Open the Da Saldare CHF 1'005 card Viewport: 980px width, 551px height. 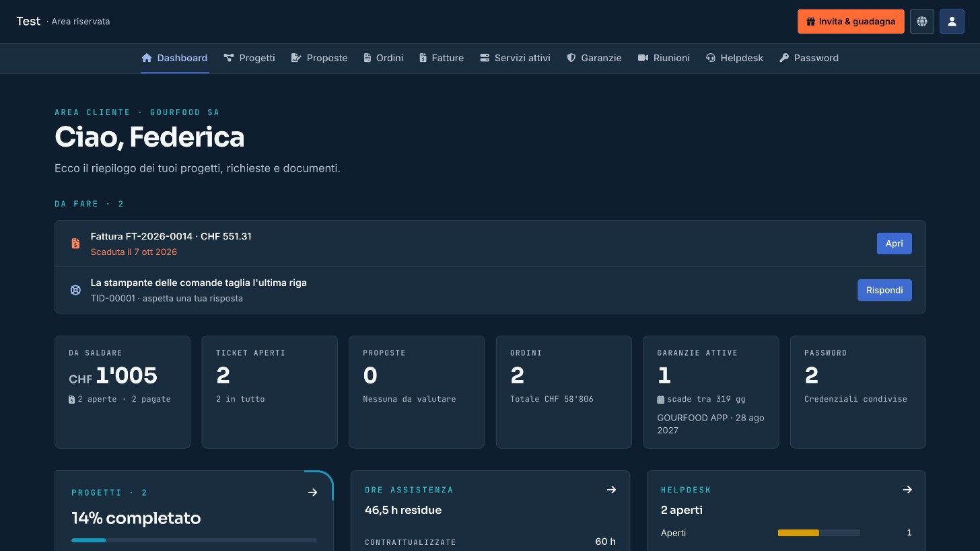coord(123,392)
